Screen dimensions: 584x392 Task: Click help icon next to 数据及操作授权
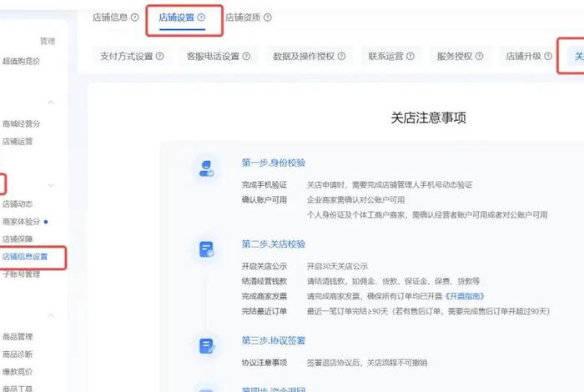(x=341, y=56)
